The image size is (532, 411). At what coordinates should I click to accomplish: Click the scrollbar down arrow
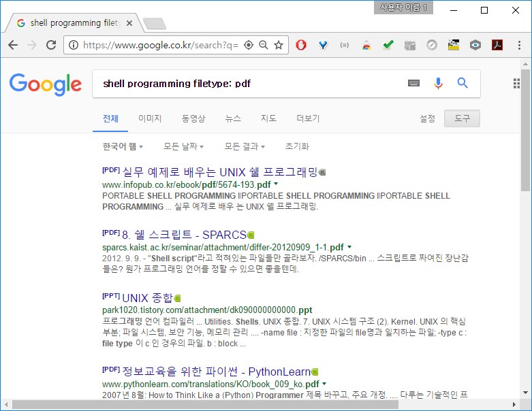(525, 393)
